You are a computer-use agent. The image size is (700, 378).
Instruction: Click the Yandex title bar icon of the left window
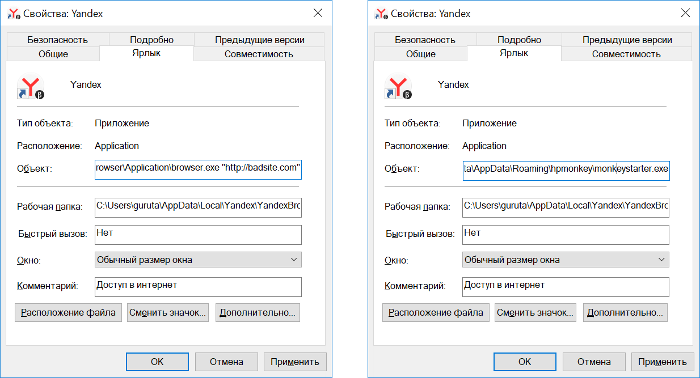pos(14,14)
